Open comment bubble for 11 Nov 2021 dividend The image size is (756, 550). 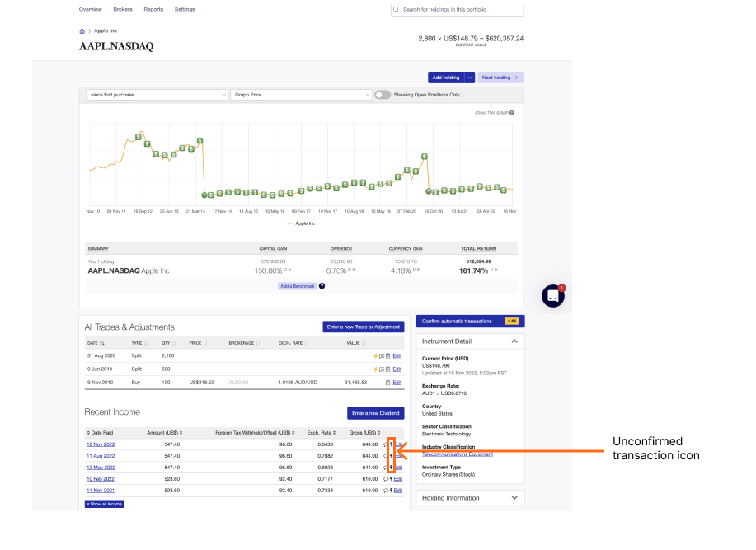(x=386, y=491)
